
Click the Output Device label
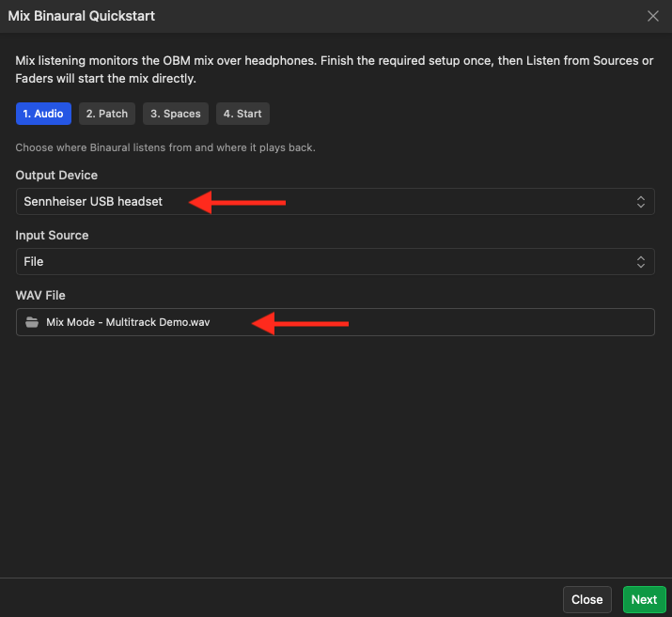tap(56, 175)
